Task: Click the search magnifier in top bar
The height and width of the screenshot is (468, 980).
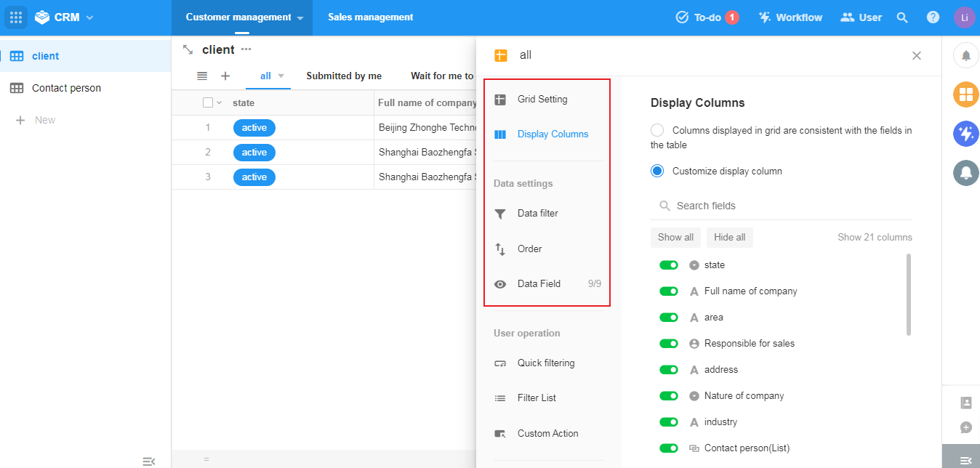Action: pyautogui.click(x=902, y=17)
